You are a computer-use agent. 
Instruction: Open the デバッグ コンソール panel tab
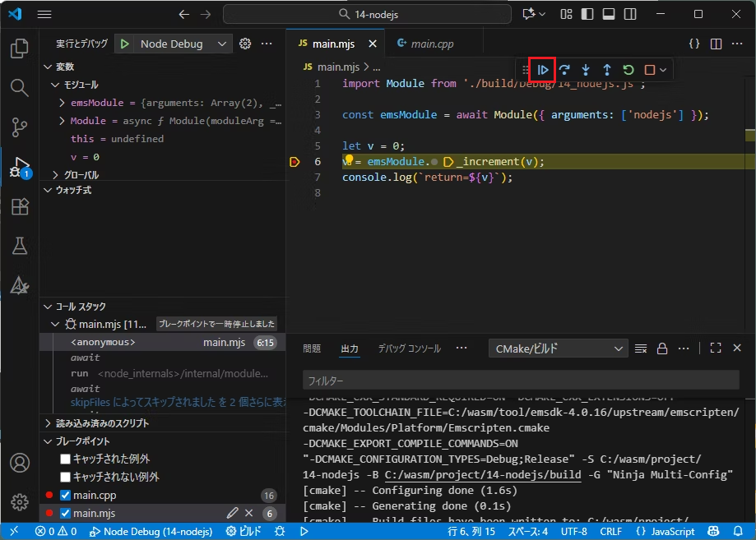click(409, 348)
